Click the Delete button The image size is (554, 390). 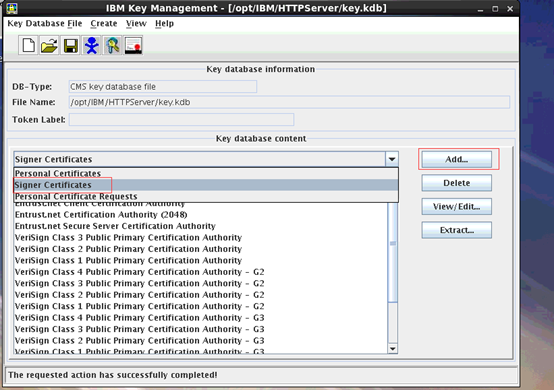coord(456,183)
